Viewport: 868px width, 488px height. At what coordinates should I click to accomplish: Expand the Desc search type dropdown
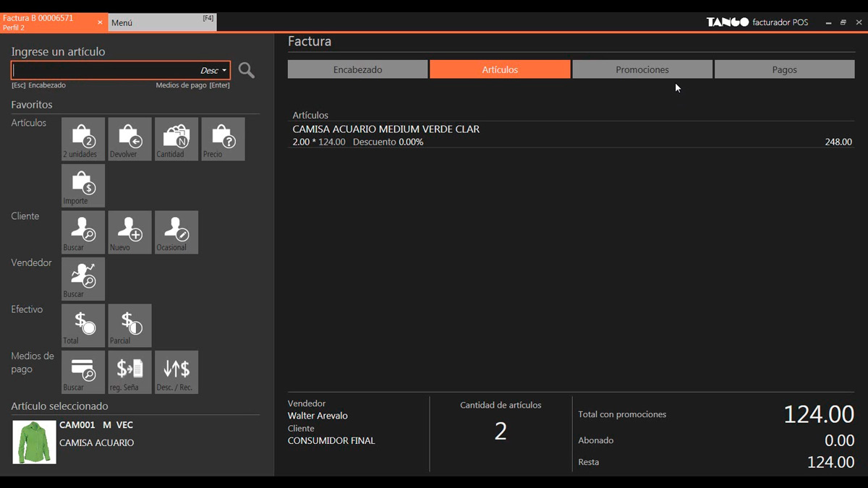(214, 71)
